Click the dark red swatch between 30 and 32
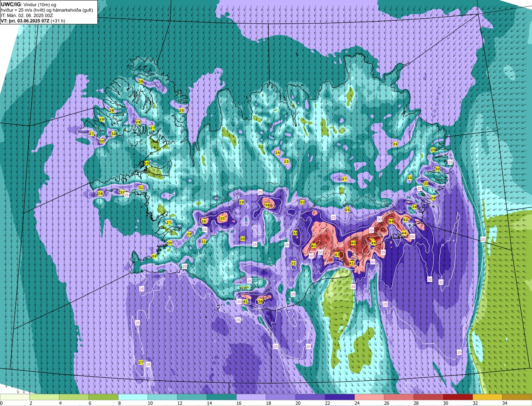Viewport: 532px width, 406px height. [458, 397]
